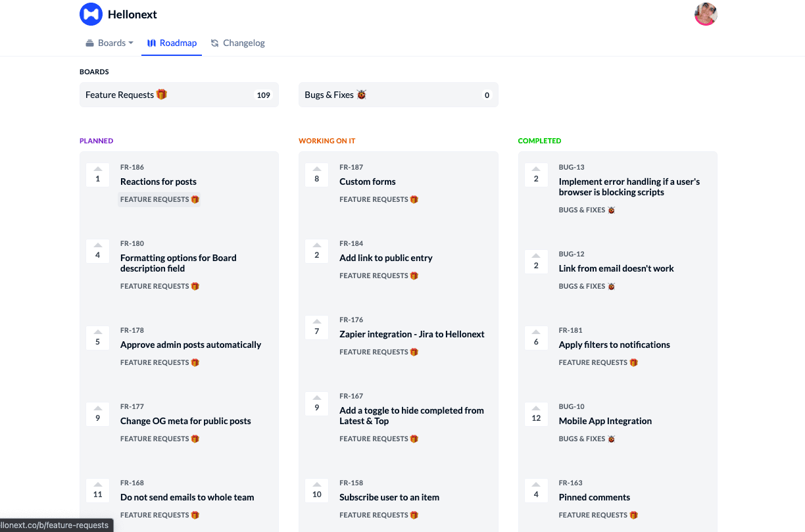Upvote Add link to public entry

pos(317,251)
